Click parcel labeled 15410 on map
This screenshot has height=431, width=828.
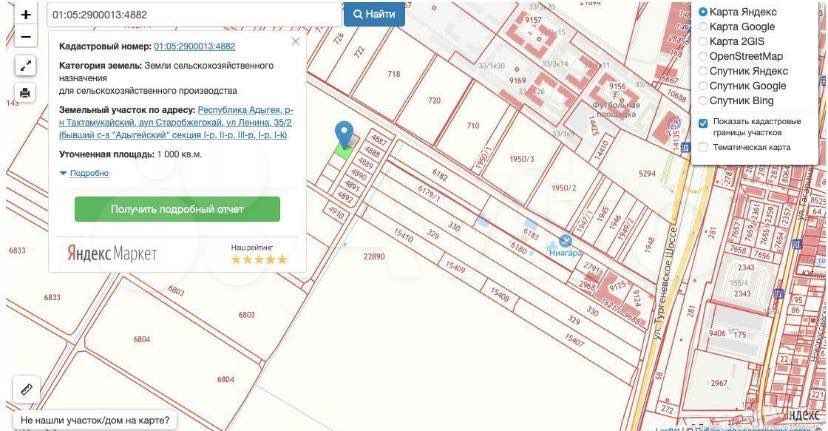[403, 235]
